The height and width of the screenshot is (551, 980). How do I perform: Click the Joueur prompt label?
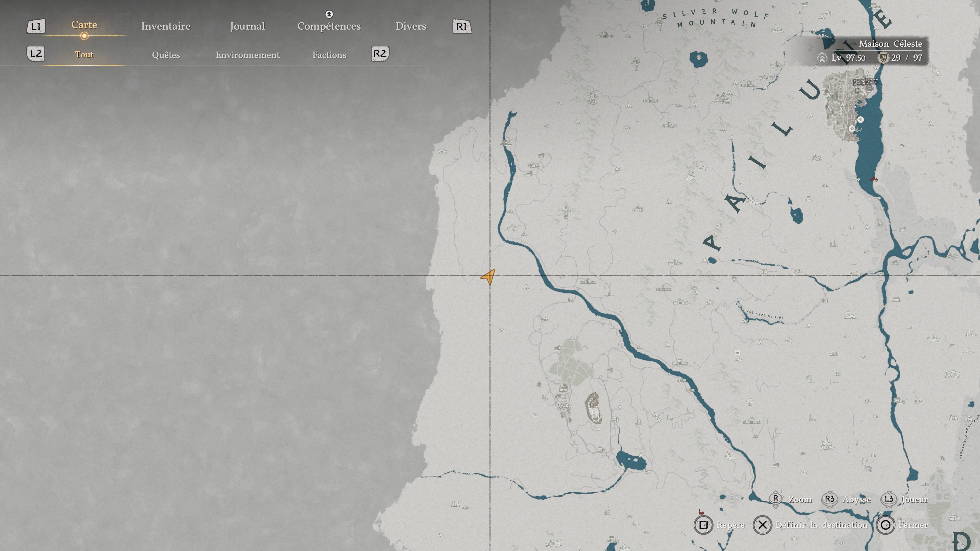pyautogui.click(x=915, y=499)
